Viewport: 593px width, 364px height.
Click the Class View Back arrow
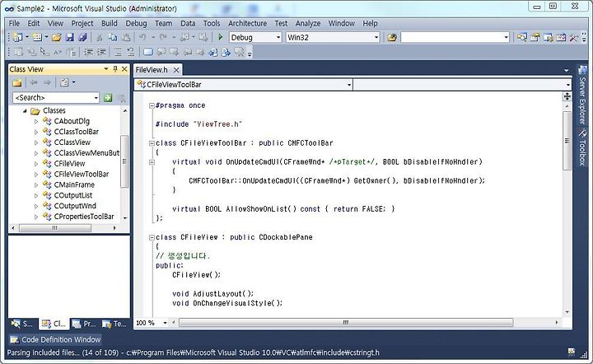coord(34,82)
